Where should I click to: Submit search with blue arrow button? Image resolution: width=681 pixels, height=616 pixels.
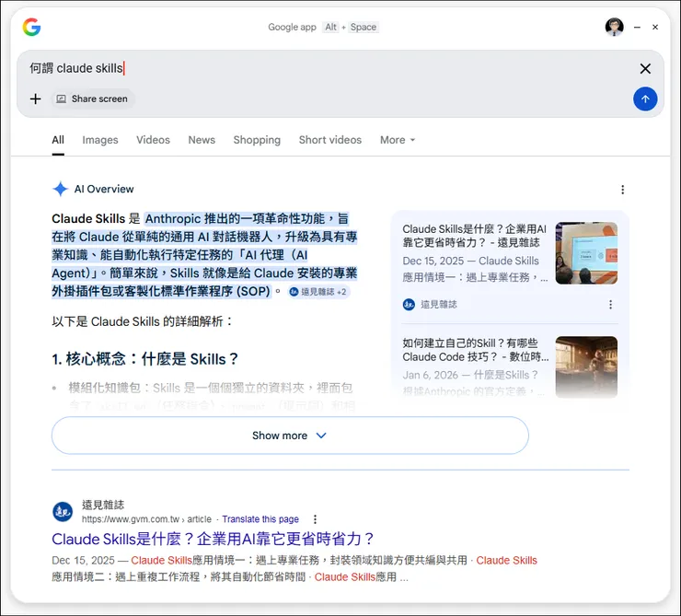[645, 99]
